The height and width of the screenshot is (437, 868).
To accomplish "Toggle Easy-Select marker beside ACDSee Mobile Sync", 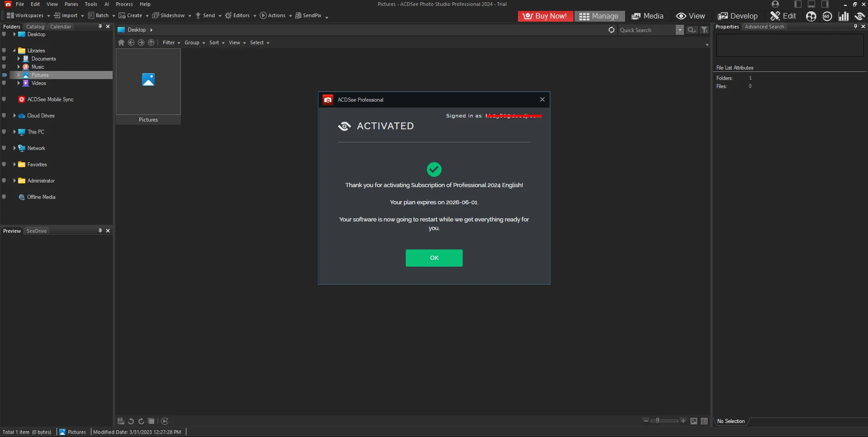I will click(x=4, y=99).
